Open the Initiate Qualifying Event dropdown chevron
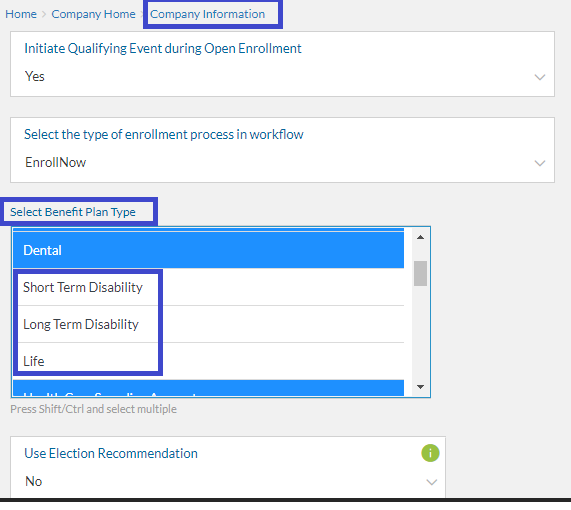 coord(540,77)
